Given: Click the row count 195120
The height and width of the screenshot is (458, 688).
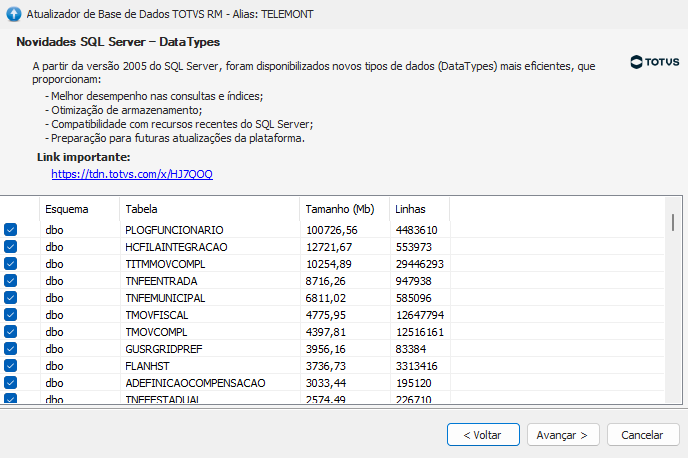Looking at the screenshot, I should click(x=414, y=383).
